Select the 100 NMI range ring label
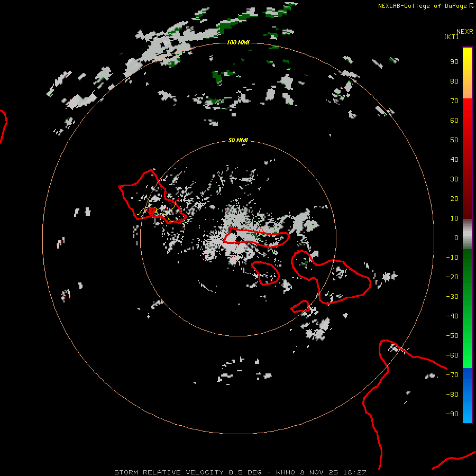 pos(238,42)
